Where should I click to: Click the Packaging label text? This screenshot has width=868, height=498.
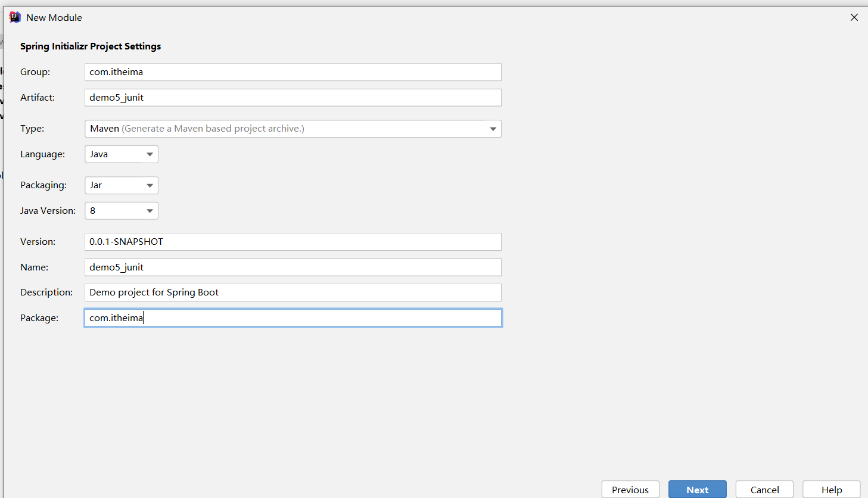coord(43,185)
